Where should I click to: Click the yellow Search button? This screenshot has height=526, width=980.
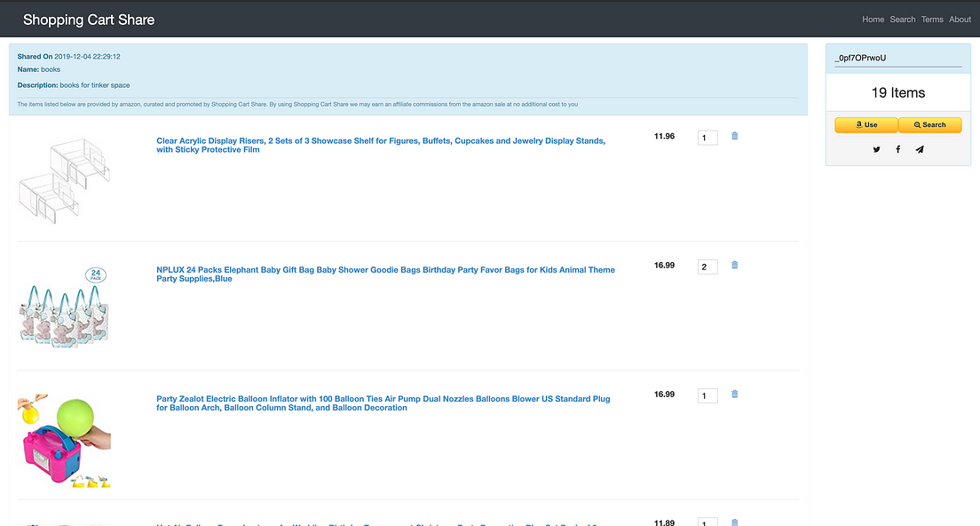tap(930, 125)
